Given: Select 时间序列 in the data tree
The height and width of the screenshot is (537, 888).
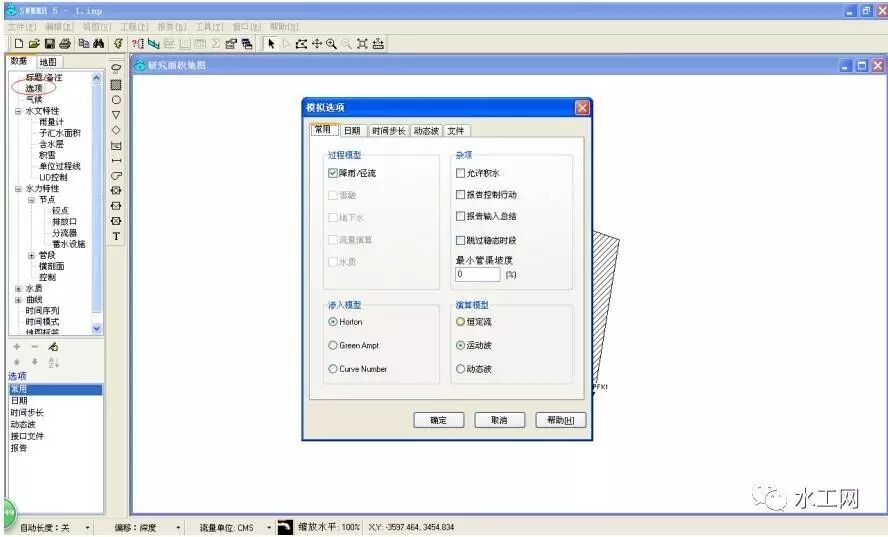Looking at the screenshot, I should point(42,311).
